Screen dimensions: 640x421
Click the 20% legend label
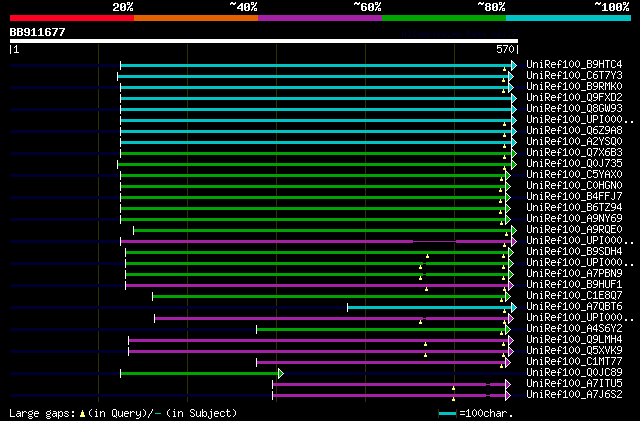[123, 7]
